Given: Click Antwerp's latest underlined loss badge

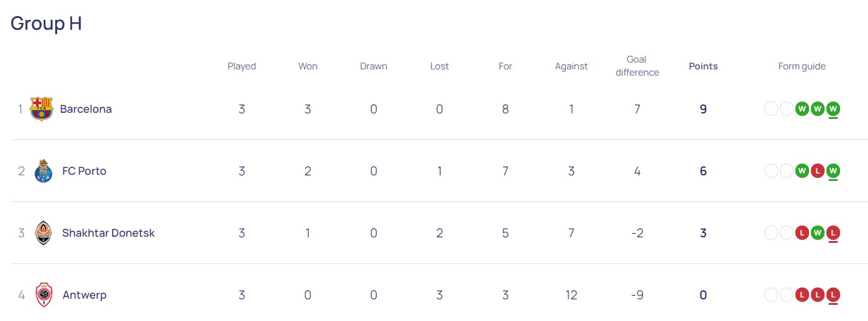Looking at the screenshot, I should click(833, 295).
